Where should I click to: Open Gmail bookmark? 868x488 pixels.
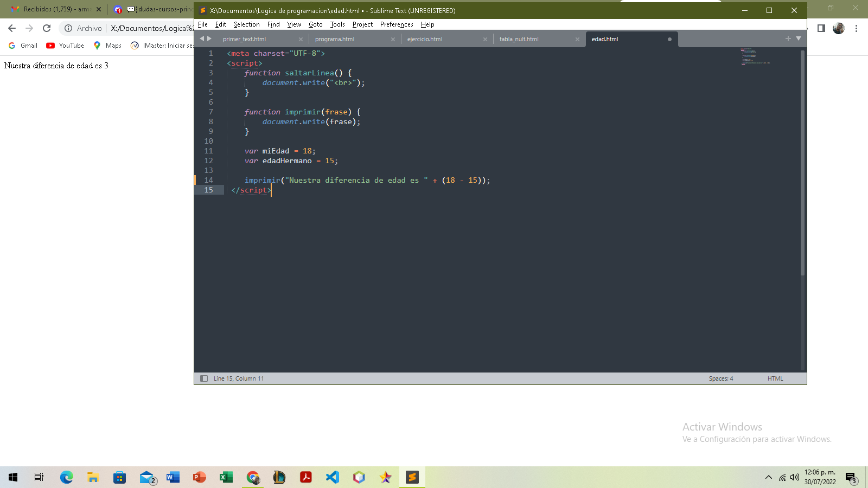pyautogui.click(x=23, y=46)
